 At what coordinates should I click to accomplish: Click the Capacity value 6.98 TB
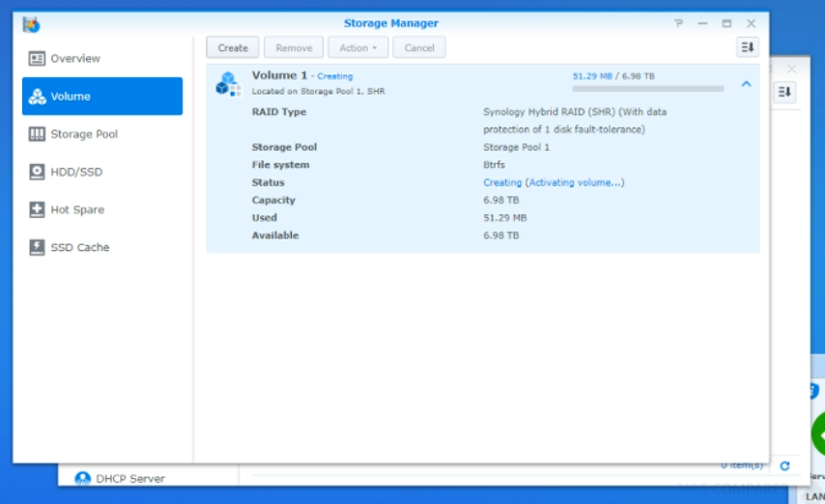tap(500, 200)
